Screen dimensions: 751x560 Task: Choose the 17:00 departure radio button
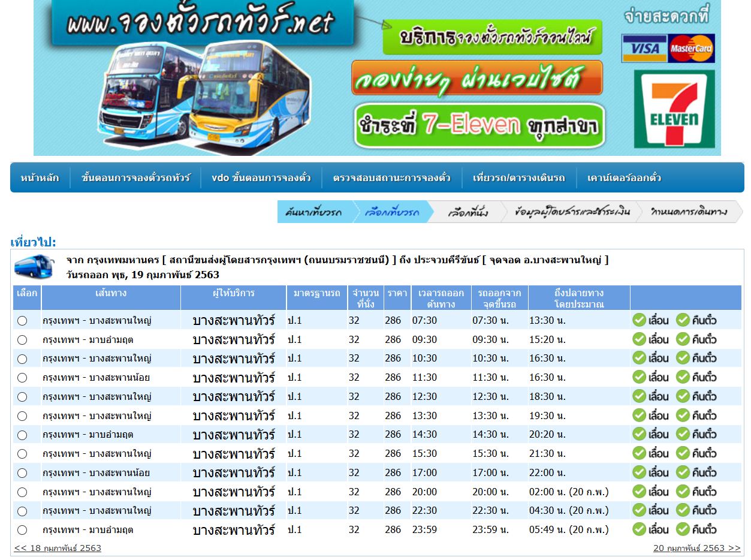pos(22,473)
